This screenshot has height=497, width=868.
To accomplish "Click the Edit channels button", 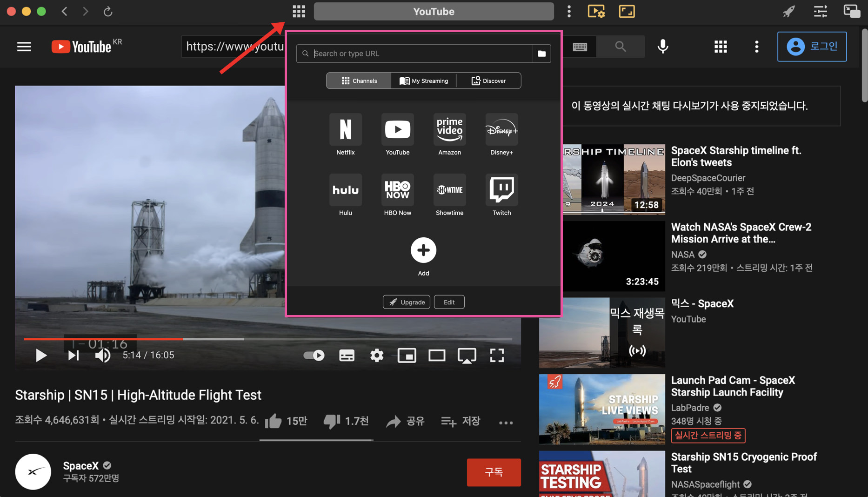I will [449, 302].
